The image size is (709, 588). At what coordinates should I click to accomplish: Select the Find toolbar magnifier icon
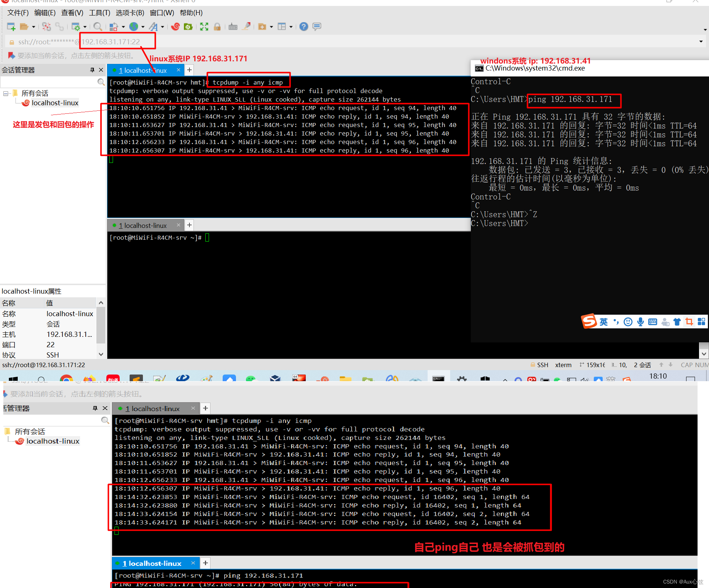[98, 27]
